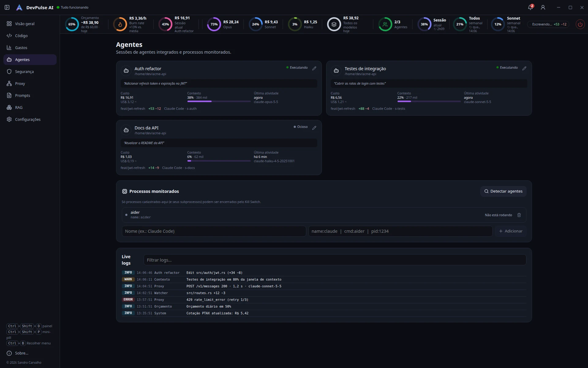Open Configurações in sidebar
588x368 pixels.
point(30,119)
